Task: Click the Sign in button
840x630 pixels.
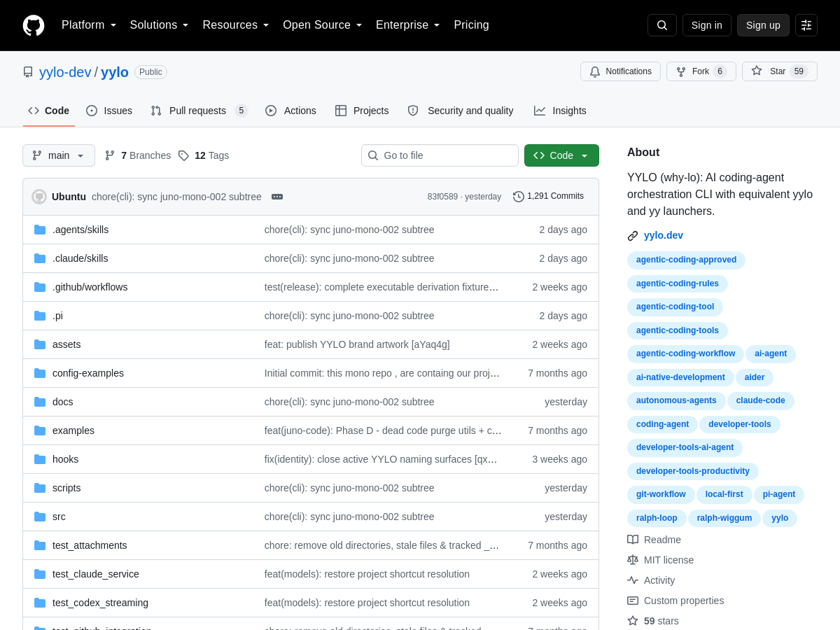Action: (707, 25)
